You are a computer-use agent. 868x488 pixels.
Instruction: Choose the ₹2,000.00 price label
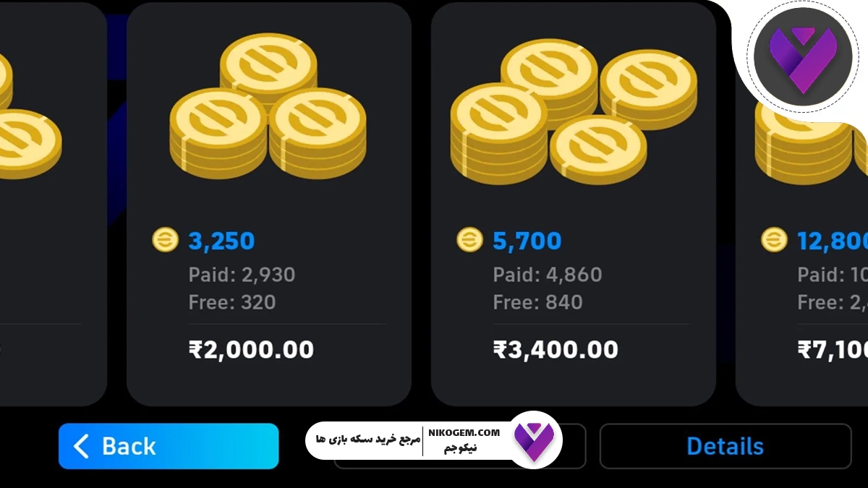tap(251, 350)
